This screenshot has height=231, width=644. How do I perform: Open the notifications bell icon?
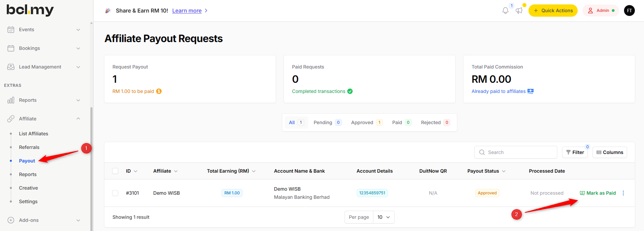point(505,11)
